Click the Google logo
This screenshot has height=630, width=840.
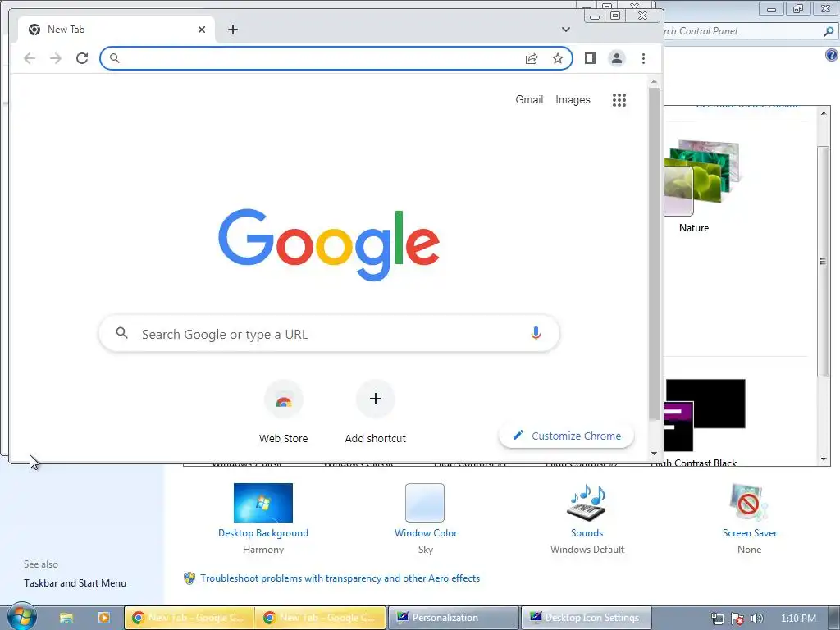(x=329, y=244)
